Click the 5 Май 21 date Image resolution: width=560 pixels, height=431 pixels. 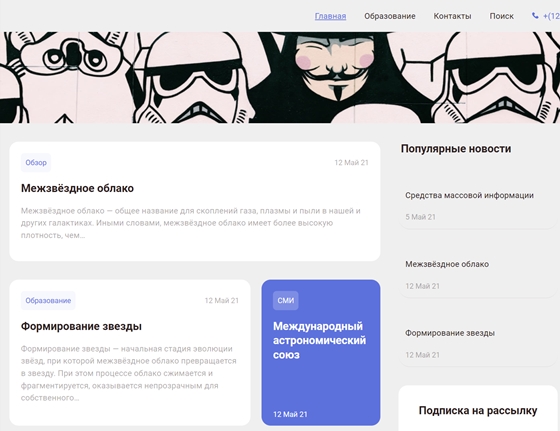coord(420,217)
